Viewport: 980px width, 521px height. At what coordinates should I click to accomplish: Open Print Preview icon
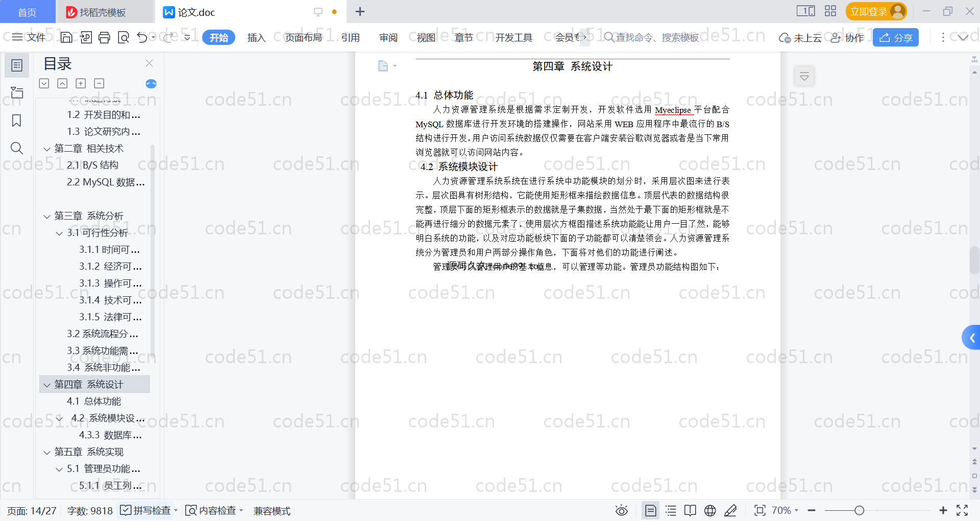tap(123, 37)
